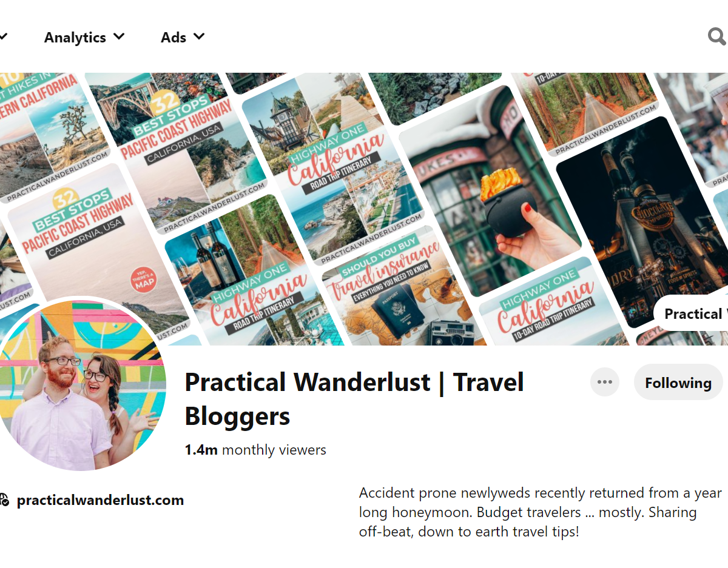Click the 1.4m monthly viewers text
The width and height of the screenshot is (728, 568).
pyautogui.click(x=255, y=450)
